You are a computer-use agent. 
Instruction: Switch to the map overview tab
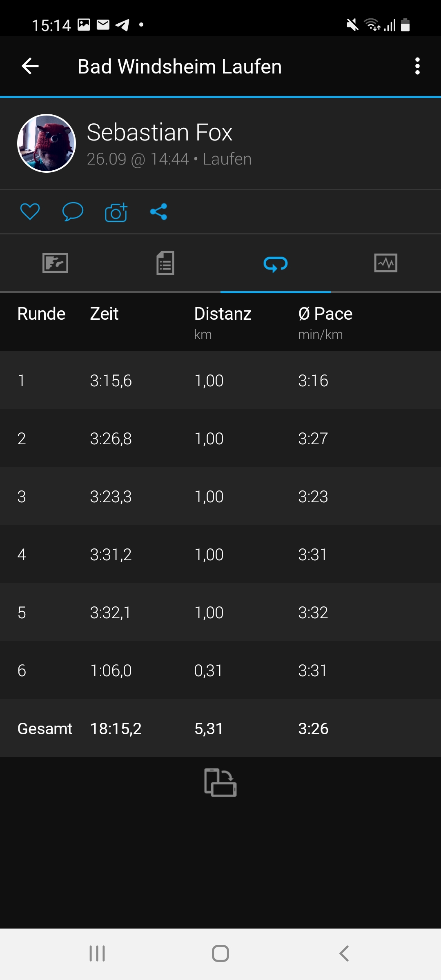point(55,263)
